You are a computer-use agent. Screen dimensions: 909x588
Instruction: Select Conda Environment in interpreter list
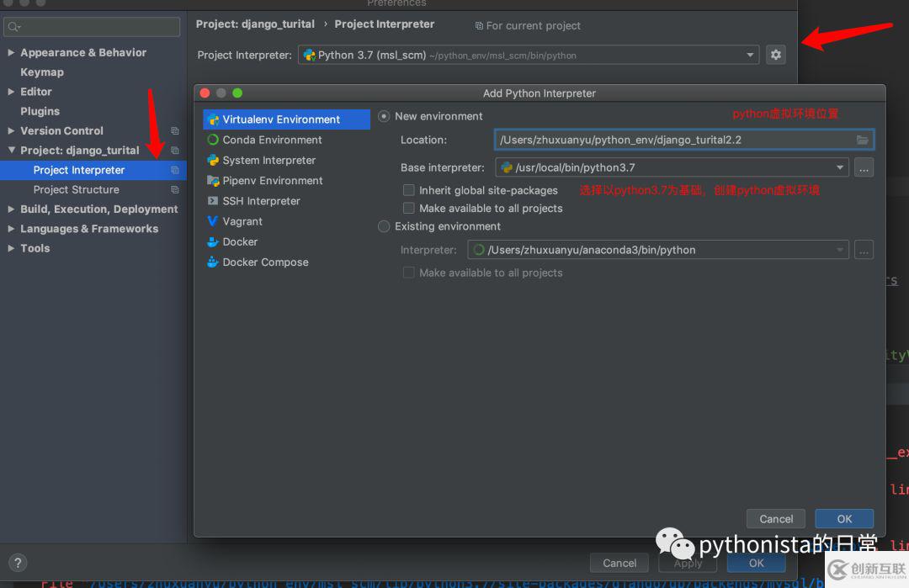pos(286,140)
